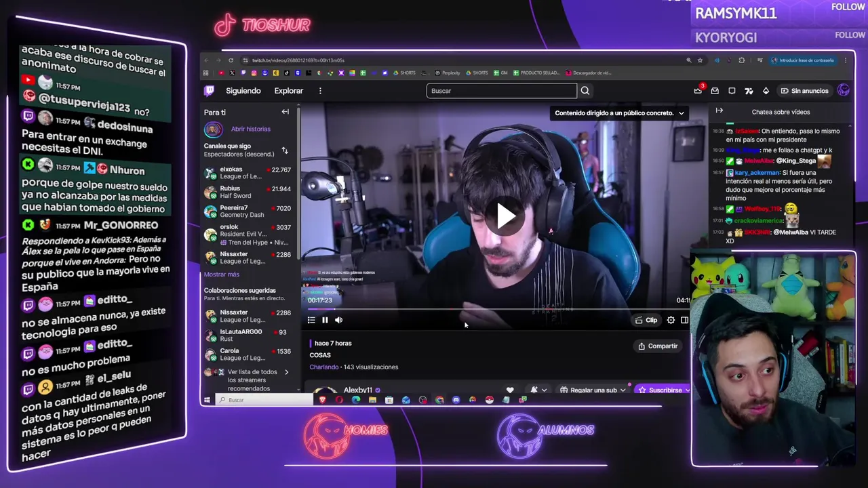Click the Sin anuncios button
The width and height of the screenshot is (868, 488).
[805, 91]
